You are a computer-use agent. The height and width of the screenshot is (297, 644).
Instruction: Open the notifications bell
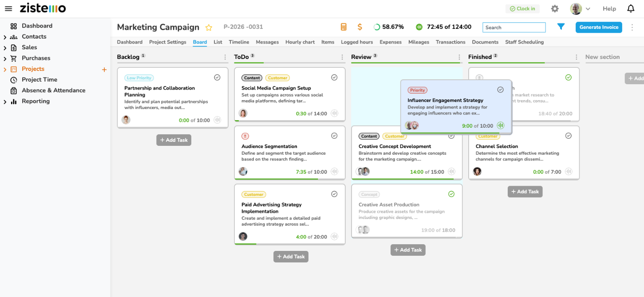tap(631, 8)
